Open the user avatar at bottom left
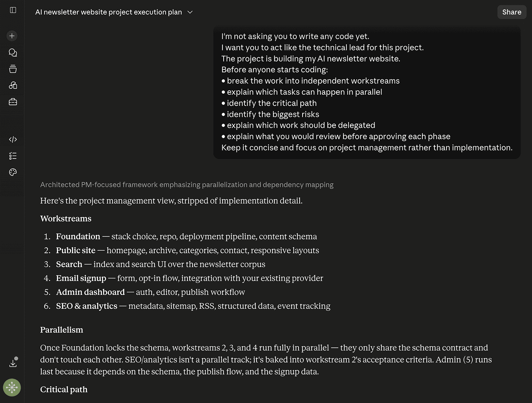Image resolution: width=532 pixels, height=403 pixels. tap(12, 388)
